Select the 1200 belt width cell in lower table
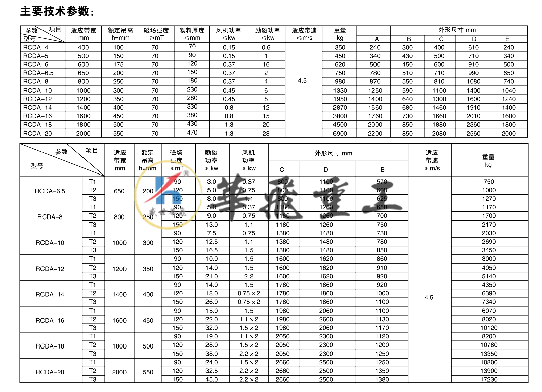 [x=119, y=268]
